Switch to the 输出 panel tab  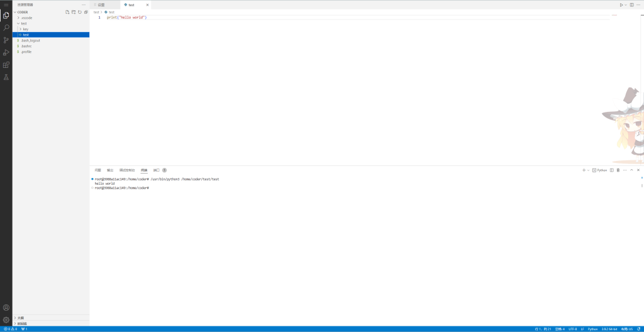(110, 170)
